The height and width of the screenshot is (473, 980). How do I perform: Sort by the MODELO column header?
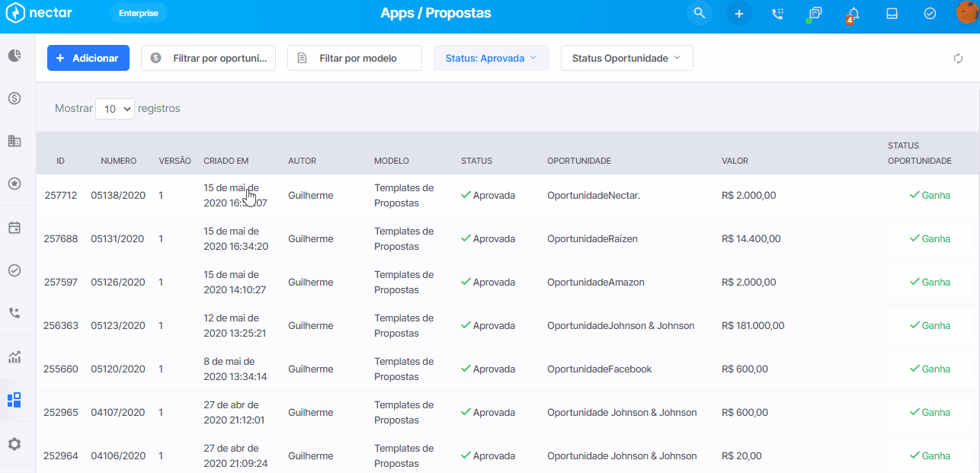[x=392, y=161]
